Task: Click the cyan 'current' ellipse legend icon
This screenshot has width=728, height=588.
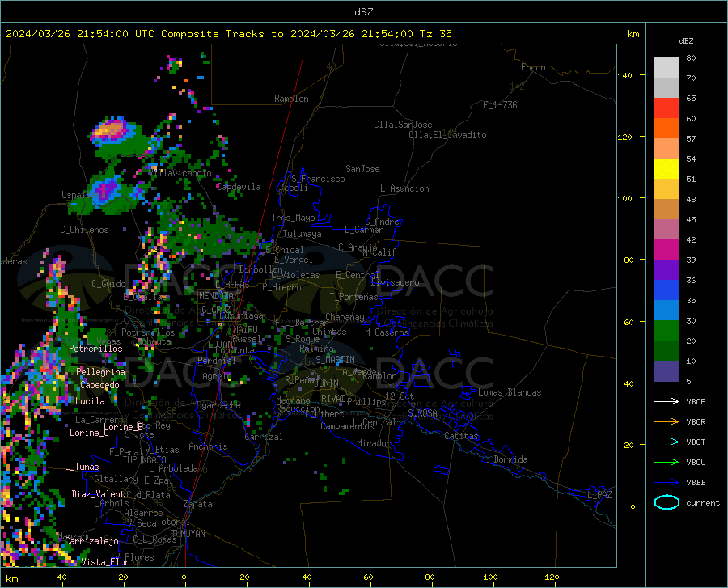Action: [667, 502]
